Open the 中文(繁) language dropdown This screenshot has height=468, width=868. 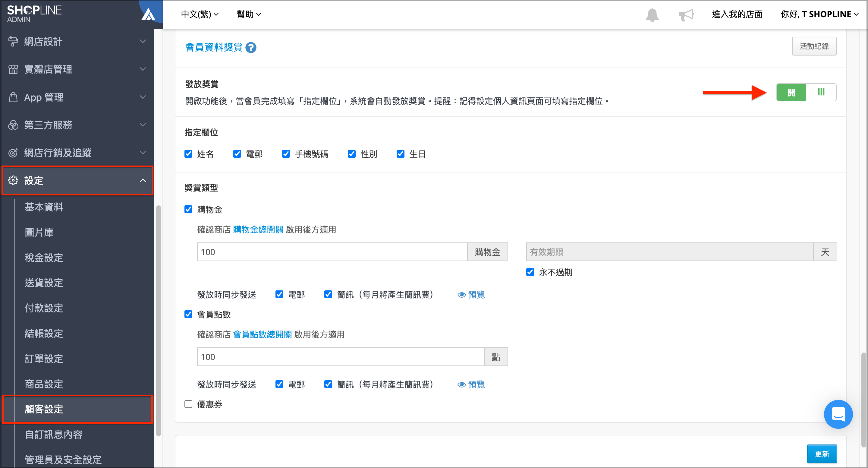pos(200,14)
